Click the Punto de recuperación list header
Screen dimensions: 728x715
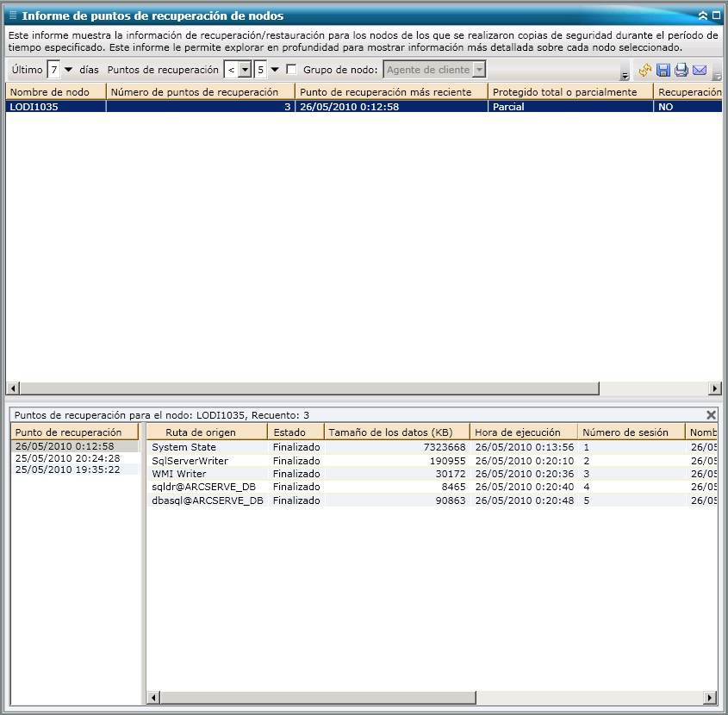point(75,432)
